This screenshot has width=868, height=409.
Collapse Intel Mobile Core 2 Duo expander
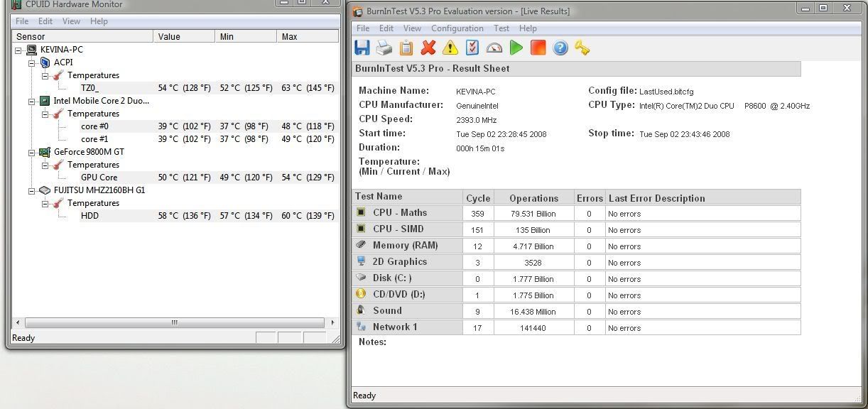pos(32,101)
